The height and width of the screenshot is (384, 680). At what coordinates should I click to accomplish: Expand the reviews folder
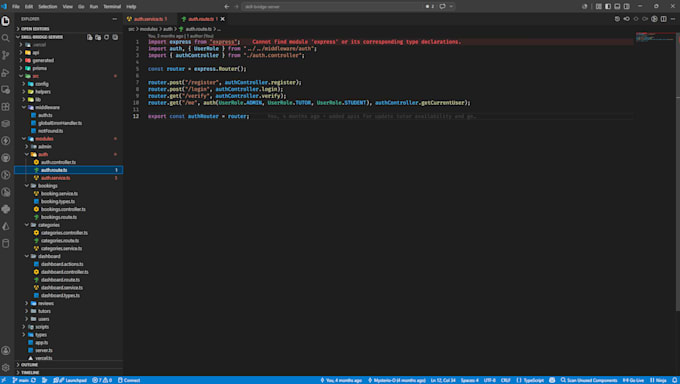point(69,303)
